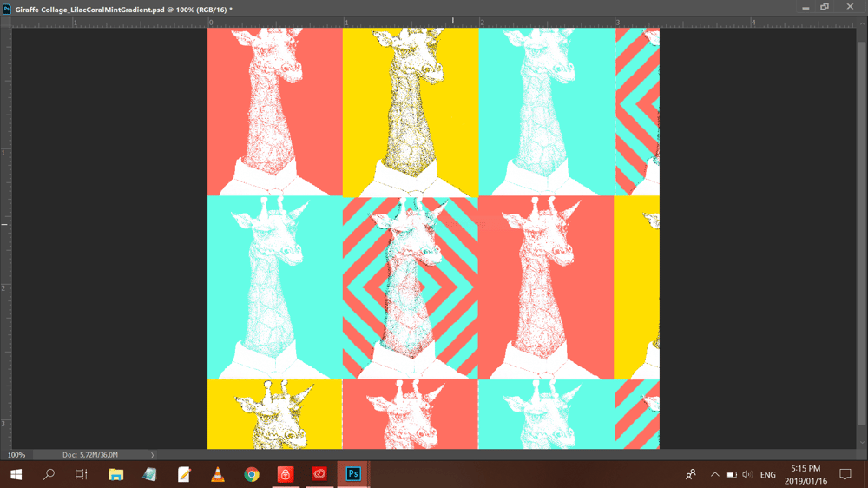Click the Photoshop Ps icon in title bar
868x488 pixels.
click(7, 9)
